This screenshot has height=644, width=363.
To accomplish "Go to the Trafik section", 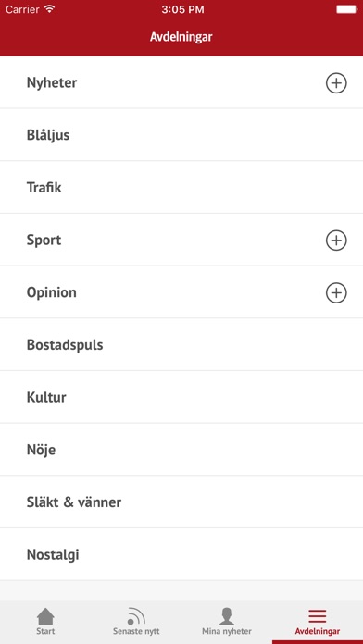I will [181, 188].
